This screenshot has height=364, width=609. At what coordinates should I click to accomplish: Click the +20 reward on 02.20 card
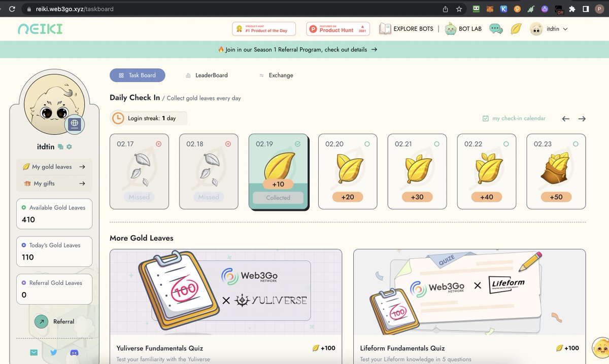pos(348,197)
